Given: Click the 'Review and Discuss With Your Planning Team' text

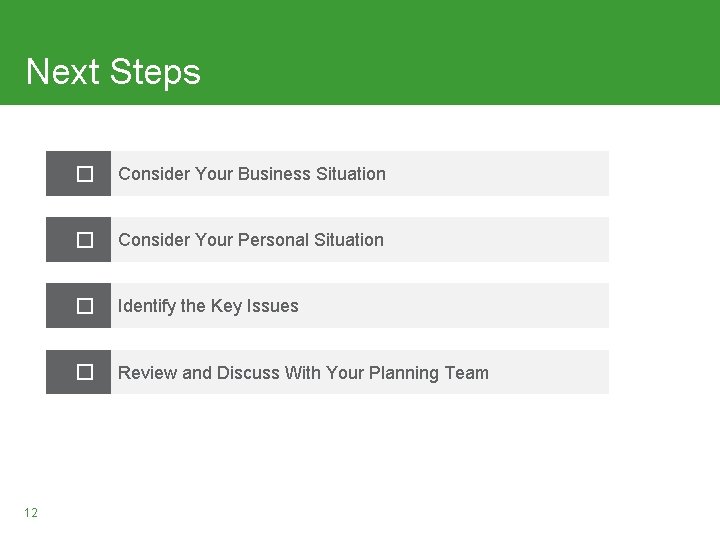Looking at the screenshot, I should pyautogui.click(x=303, y=373).
